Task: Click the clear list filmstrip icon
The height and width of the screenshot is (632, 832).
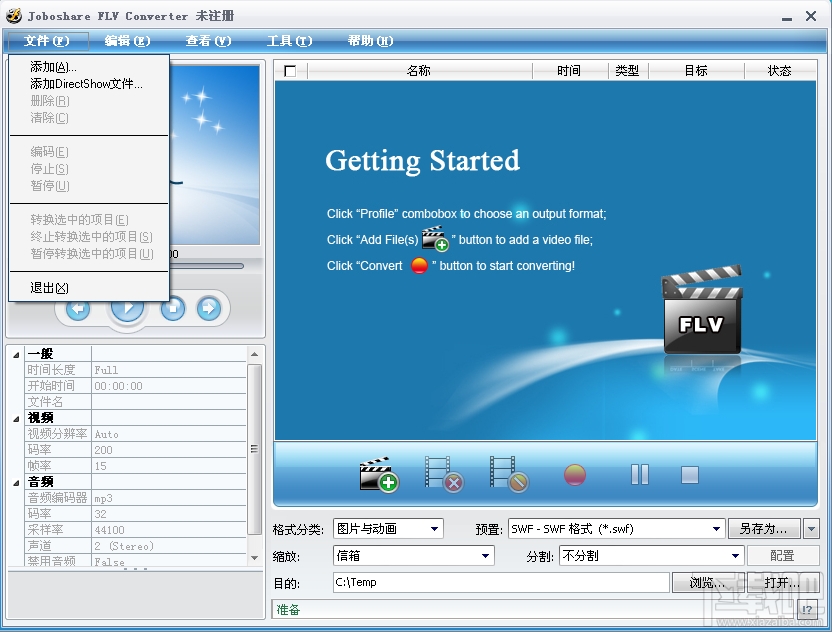Action: click(x=510, y=472)
